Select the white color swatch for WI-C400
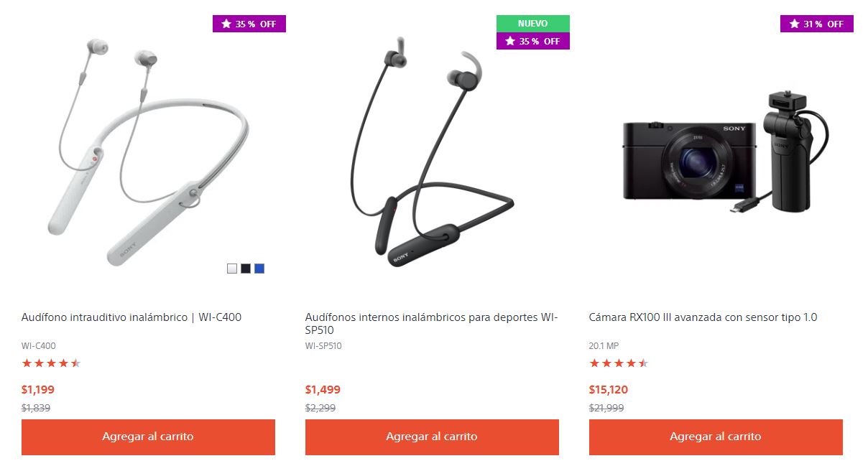Screen dimensions: 868x466 click(x=231, y=269)
